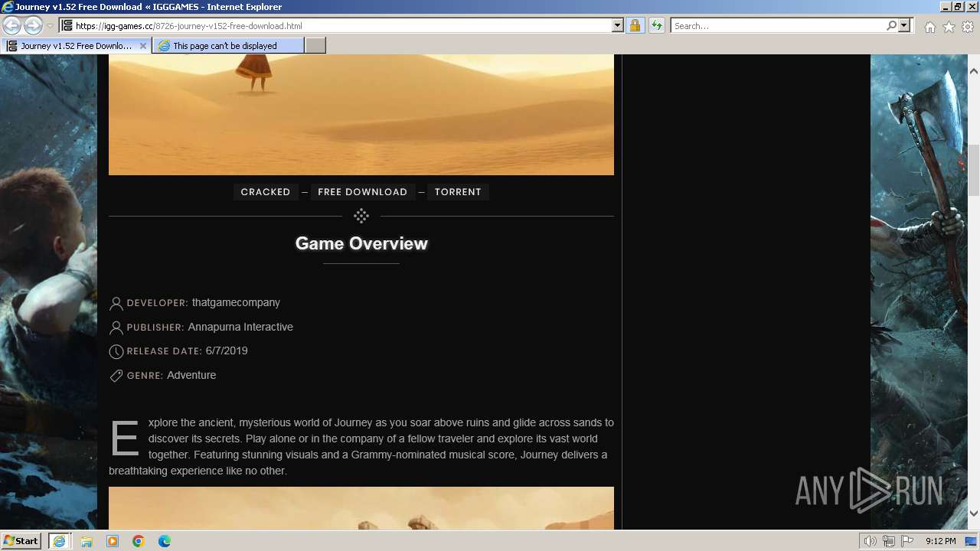Open the Action Center flag icon
This screenshot has height=551, width=980.
click(906, 541)
